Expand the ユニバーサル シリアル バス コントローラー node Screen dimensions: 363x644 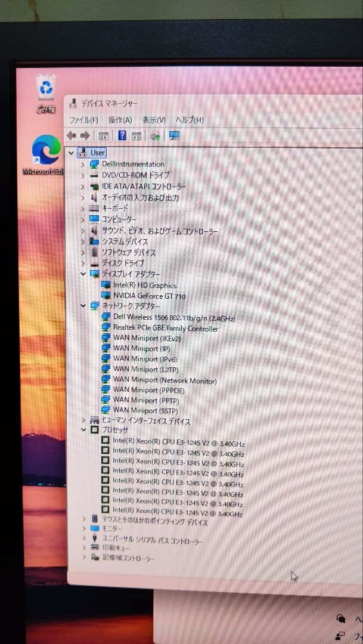pyautogui.click(x=84, y=538)
